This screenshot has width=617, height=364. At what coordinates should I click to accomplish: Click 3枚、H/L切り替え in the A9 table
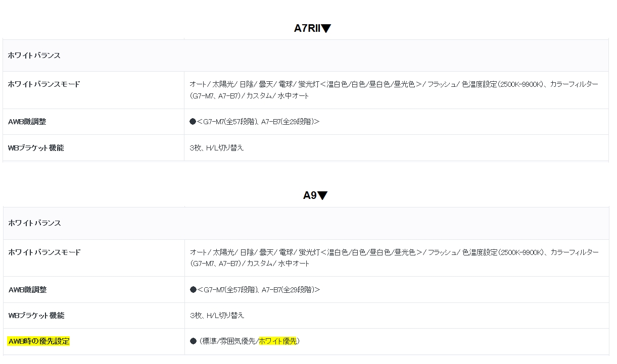point(217,316)
